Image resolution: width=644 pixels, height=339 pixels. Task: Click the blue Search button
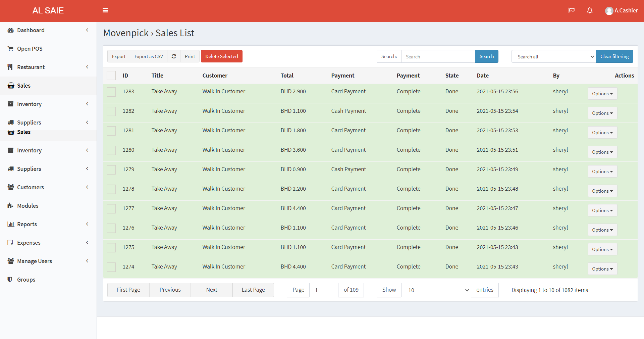487,56
